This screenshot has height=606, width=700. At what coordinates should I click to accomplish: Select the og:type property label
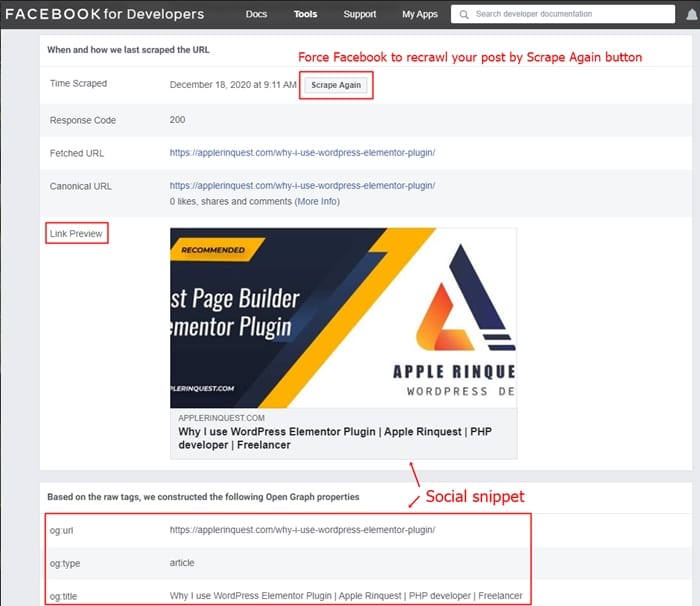click(65, 564)
